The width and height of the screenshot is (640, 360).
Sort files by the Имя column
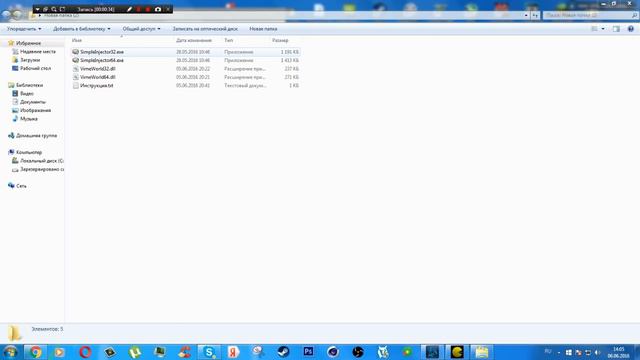pyautogui.click(x=77, y=40)
